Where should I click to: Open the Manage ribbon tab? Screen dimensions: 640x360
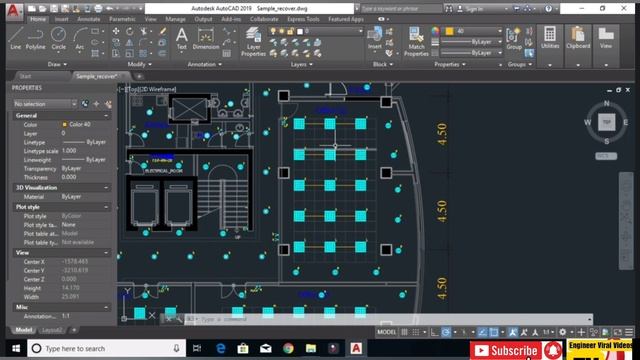(175, 19)
